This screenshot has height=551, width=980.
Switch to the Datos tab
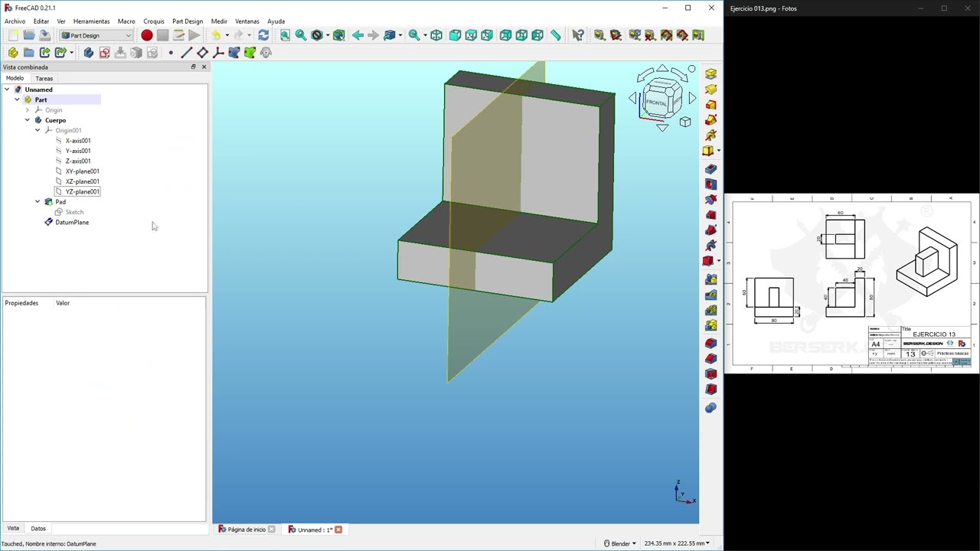(38, 528)
